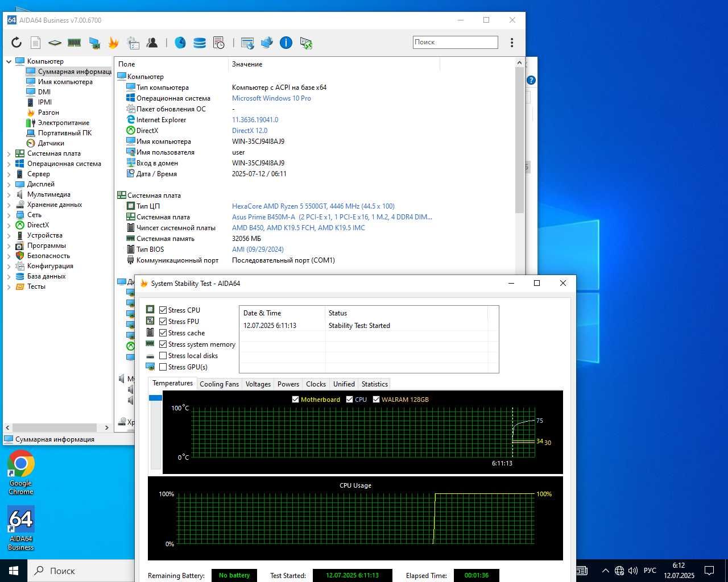Screen dimensions: 728x582
Task: Expand the Операционная система tree node
Action: point(9,164)
